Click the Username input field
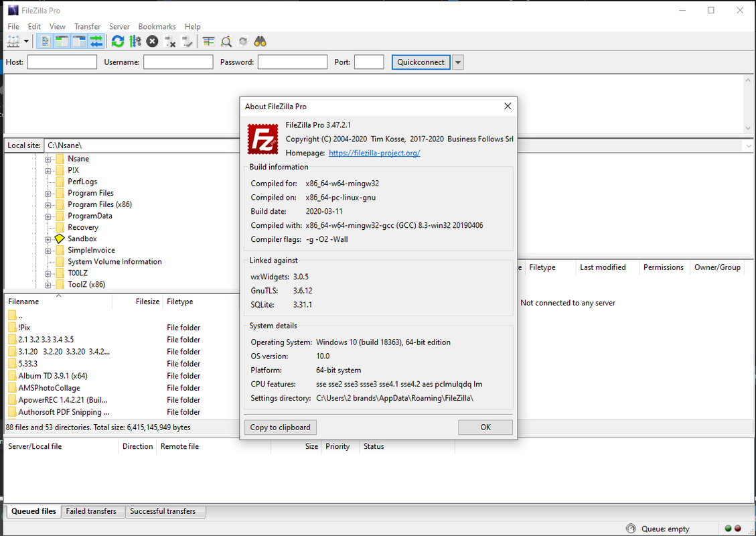 point(178,62)
